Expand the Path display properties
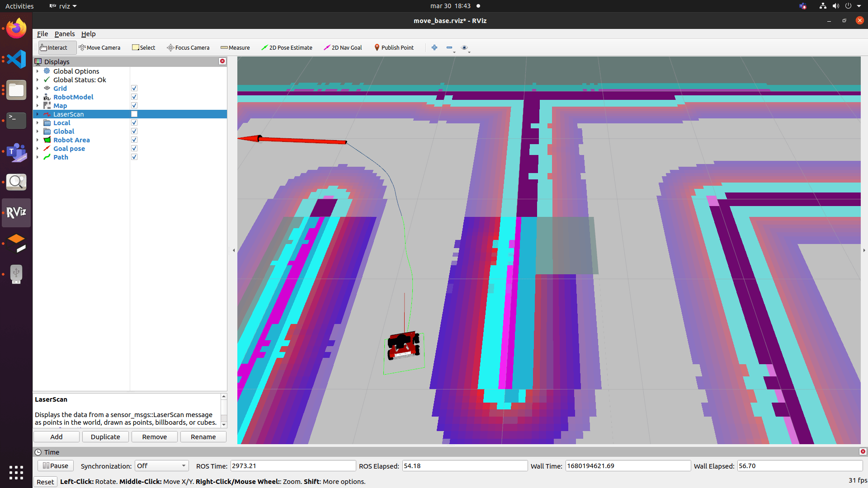The width and height of the screenshot is (868, 488). coord(38,157)
